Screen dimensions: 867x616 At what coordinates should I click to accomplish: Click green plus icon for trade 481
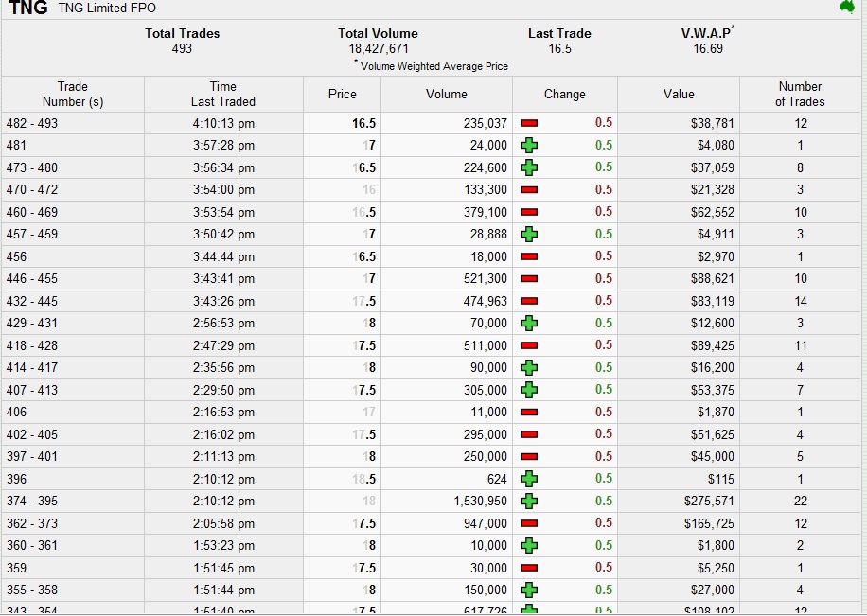click(529, 146)
